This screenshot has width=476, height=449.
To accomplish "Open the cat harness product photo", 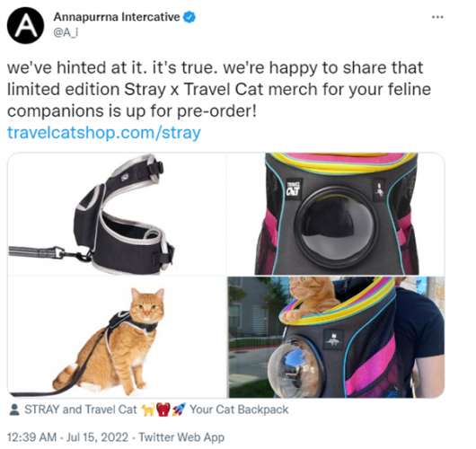I will click(x=117, y=214).
